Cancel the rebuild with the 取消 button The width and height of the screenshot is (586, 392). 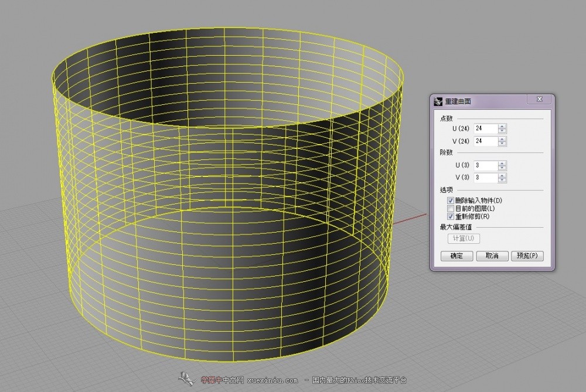pyautogui.click(x=492, y=256)
